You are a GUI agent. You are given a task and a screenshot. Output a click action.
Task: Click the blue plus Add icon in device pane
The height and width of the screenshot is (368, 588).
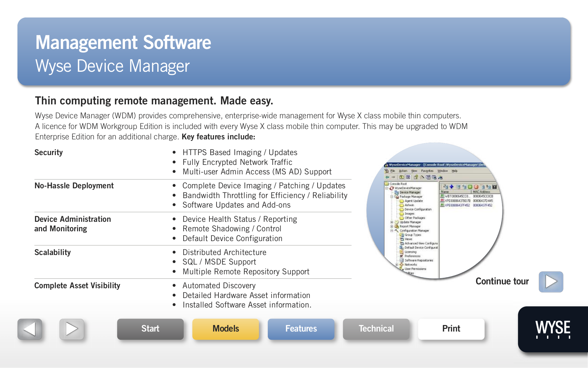click(x=451, y=187)
